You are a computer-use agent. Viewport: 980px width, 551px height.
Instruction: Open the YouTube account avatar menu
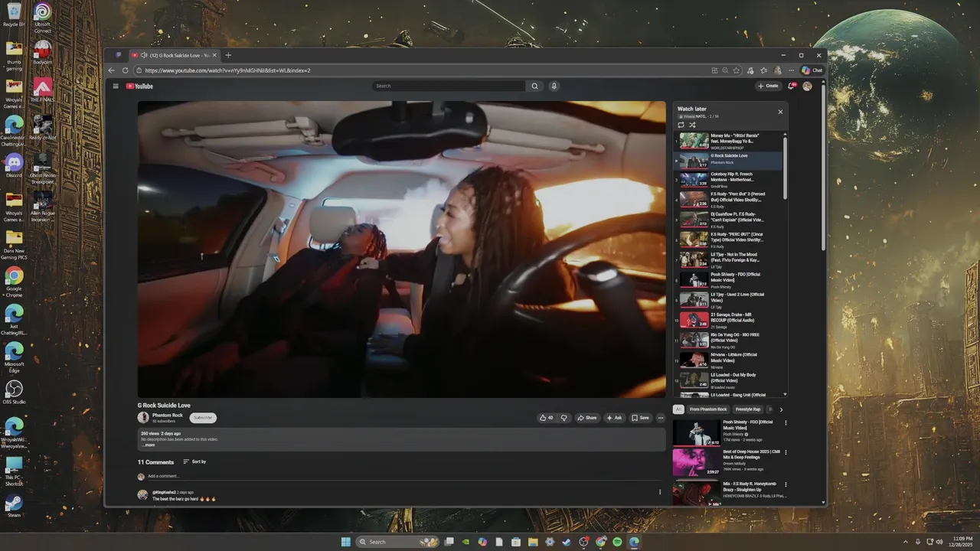point(807,86)
